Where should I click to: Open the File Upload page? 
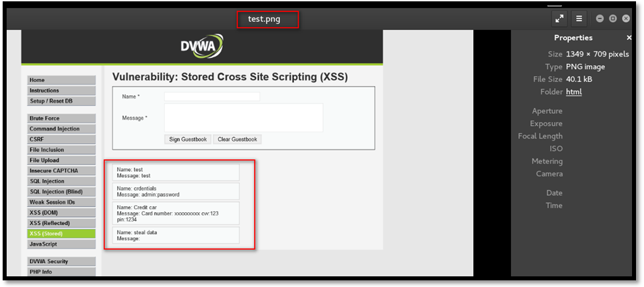coord(62,160)
